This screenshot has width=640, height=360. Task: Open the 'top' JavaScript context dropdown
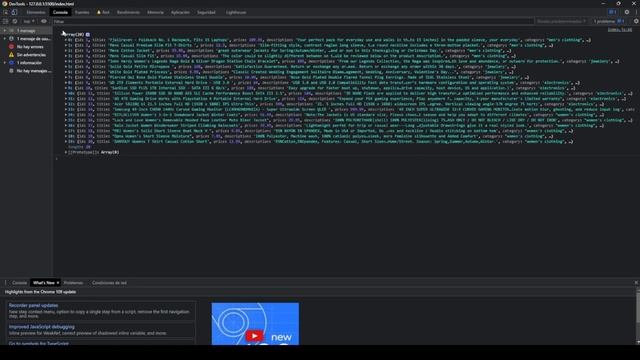29,21
